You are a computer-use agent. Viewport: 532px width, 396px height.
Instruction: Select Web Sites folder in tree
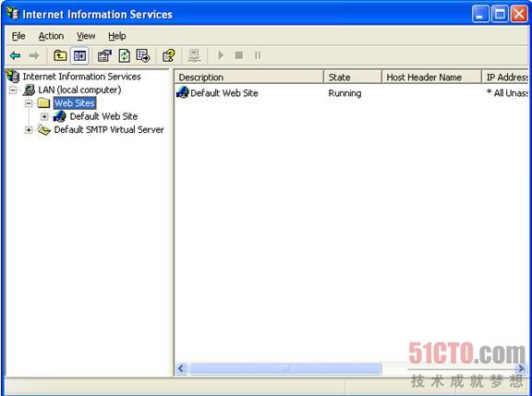coord(75,103)
